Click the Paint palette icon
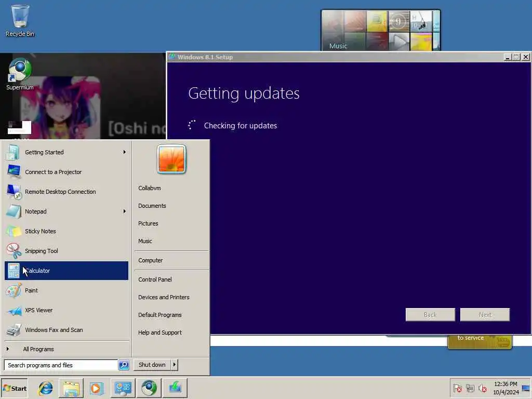 pyautogui.click(x=14, y=290)
